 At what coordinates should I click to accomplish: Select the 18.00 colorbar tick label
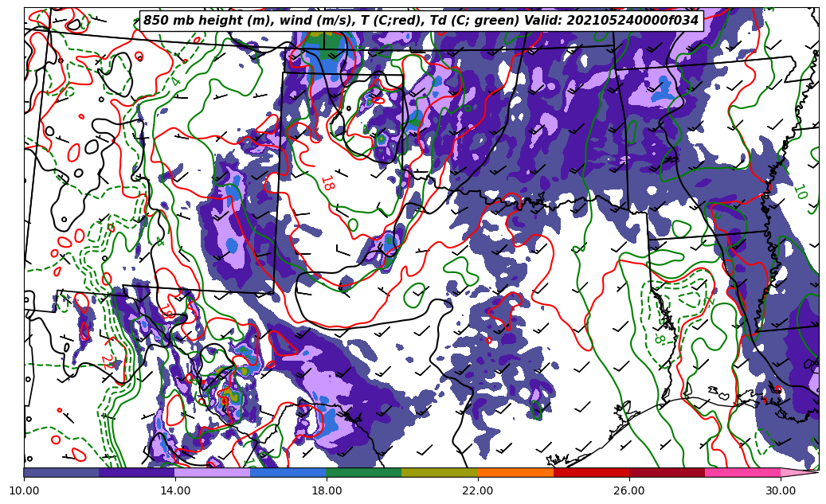point(327,490)
